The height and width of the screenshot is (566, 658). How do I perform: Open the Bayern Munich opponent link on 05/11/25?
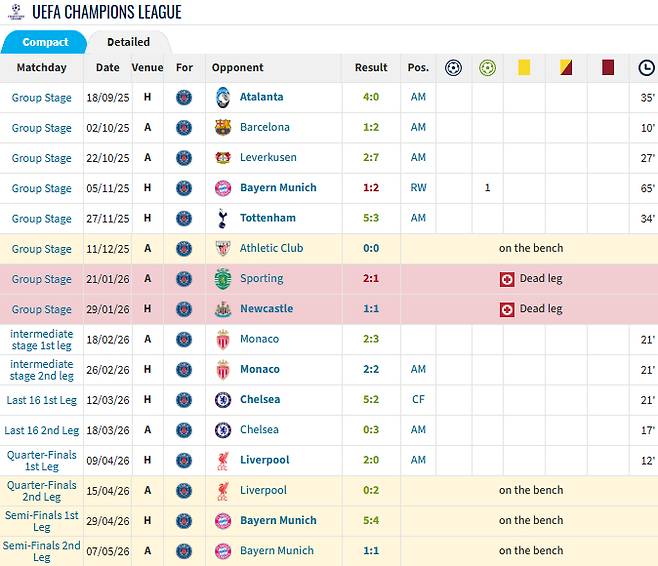click(278, 188)
